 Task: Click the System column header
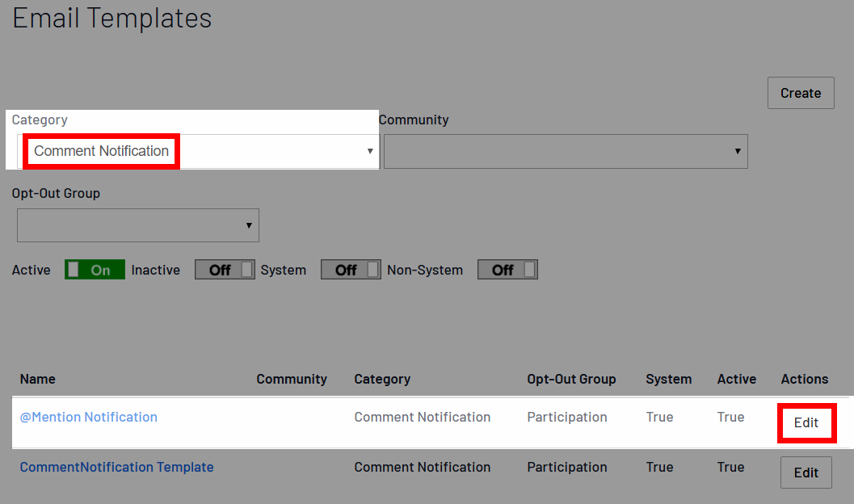pyautogui.click(x=669, y=379)
